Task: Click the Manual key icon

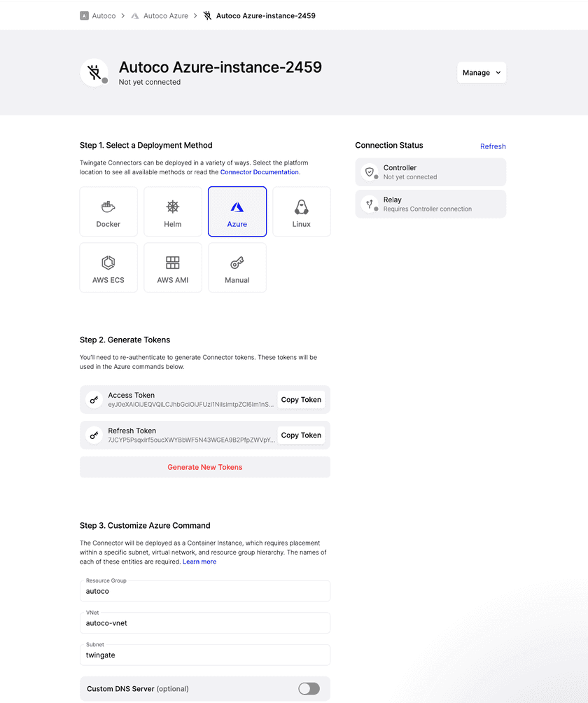Action: (237, 263)
